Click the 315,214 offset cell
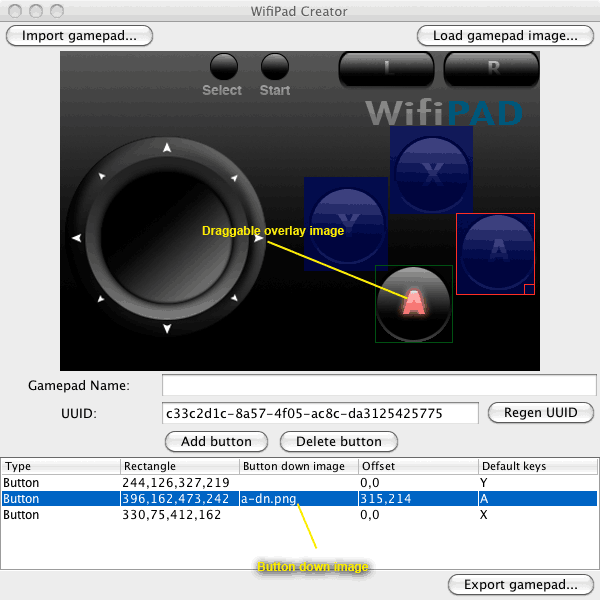Viewport: 600px width, 600px height. (418, 499)
